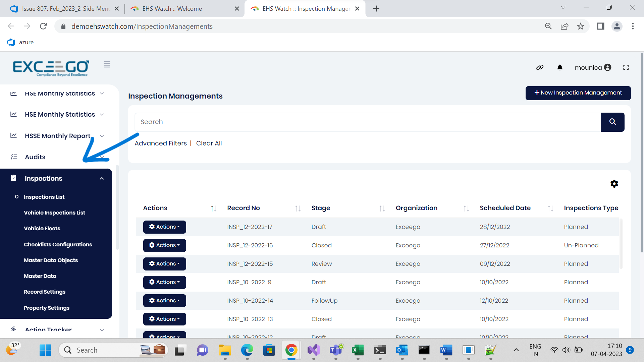Switch to EHS Watch Welcome tab
The image size is (644, 362).
click(x=172, y=9)
